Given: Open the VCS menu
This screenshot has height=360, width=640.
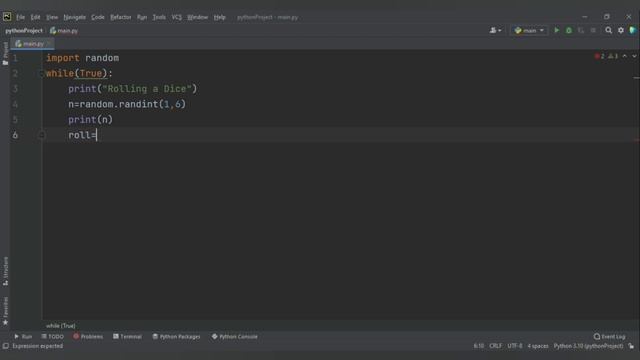Looking at the screenshot, I should click(177, 17).
